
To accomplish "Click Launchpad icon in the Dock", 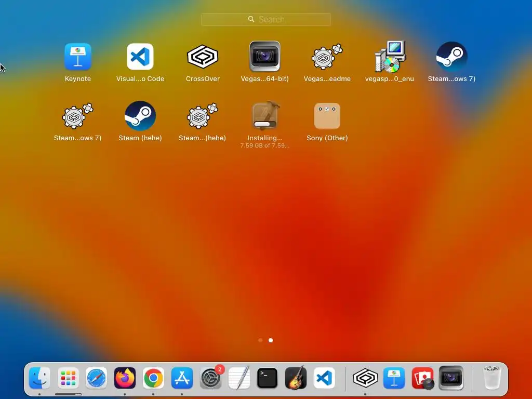I will coord(68,378).
